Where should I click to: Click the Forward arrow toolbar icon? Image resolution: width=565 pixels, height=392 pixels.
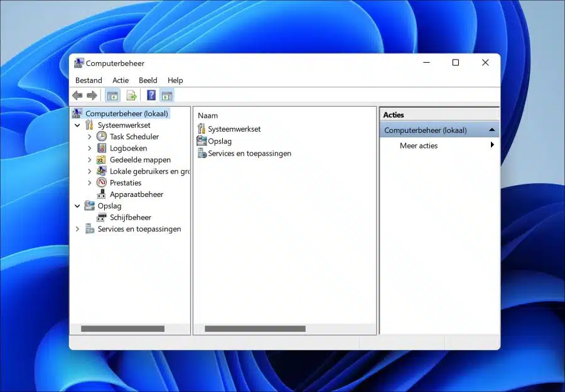tap(92, 95)
